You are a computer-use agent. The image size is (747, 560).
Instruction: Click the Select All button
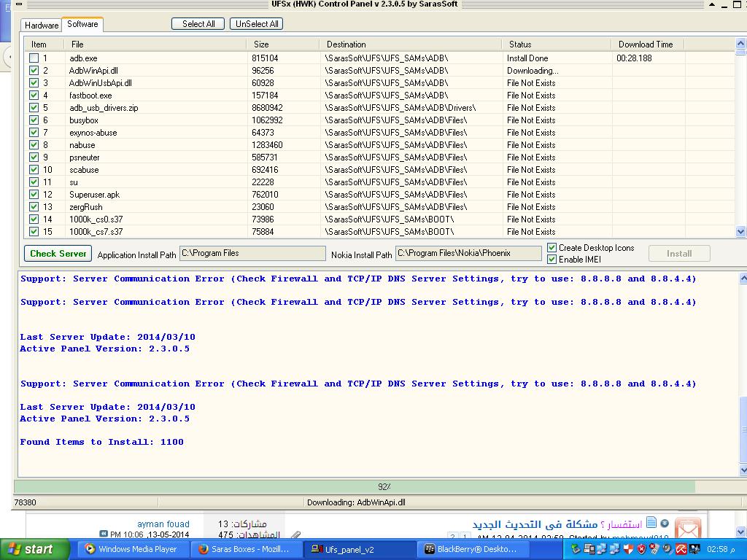click(198, 24)
